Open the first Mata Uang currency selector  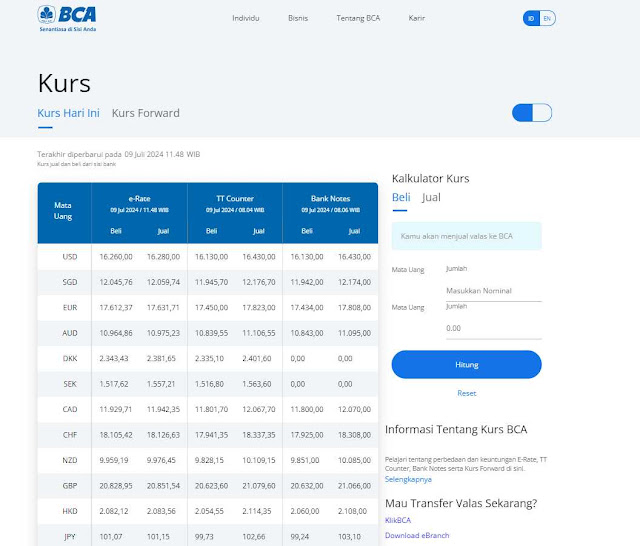[x=408, y=270]
